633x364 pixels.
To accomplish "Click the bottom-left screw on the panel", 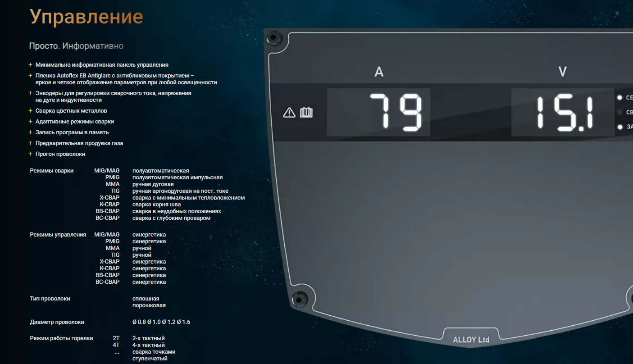I will pyautogui.click(x=300, y=299).
